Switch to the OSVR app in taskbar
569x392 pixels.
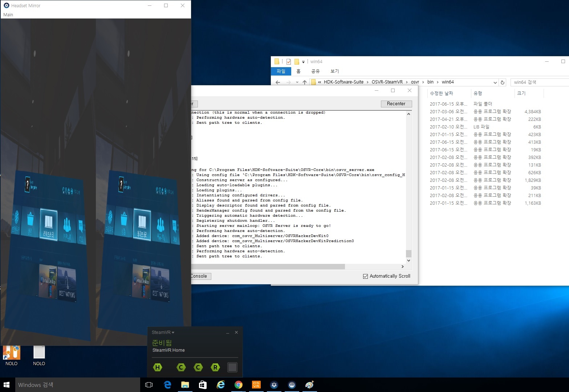pos(256,385)
